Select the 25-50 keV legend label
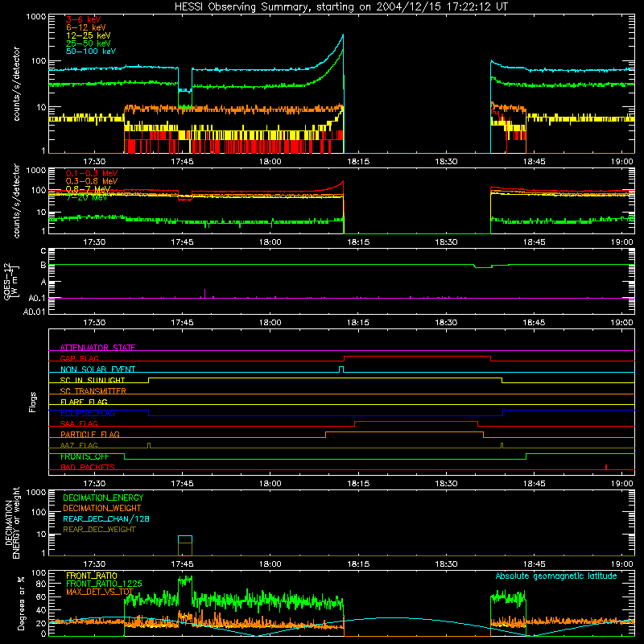The width and height of the screenshot is (644, 644). coord(89,43)
